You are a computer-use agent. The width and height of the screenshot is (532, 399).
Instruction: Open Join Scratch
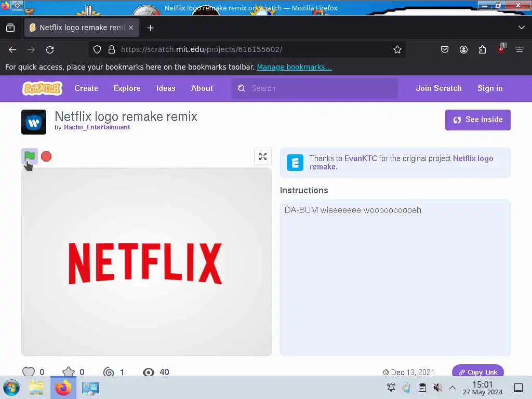coord(438,88)
